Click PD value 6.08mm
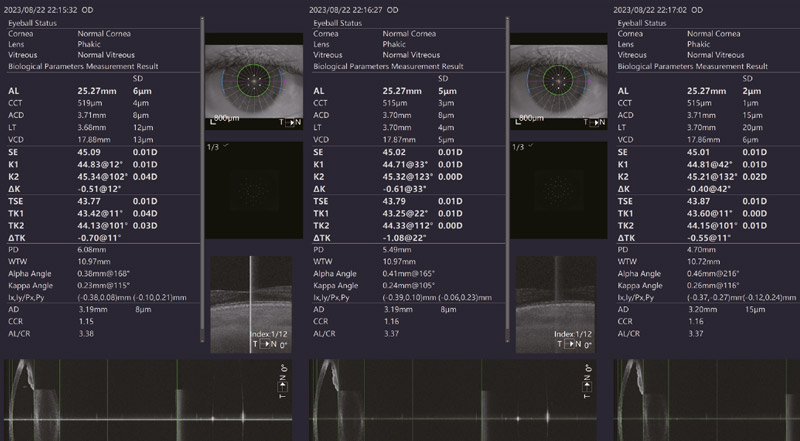This screenshot has width=800, height=441. tap(92, 250)
